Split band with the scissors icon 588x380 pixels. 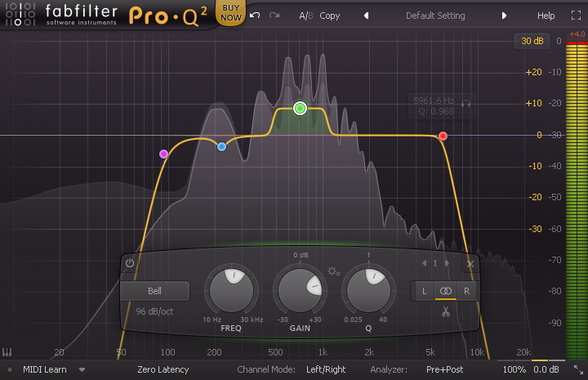pos(446,311)
